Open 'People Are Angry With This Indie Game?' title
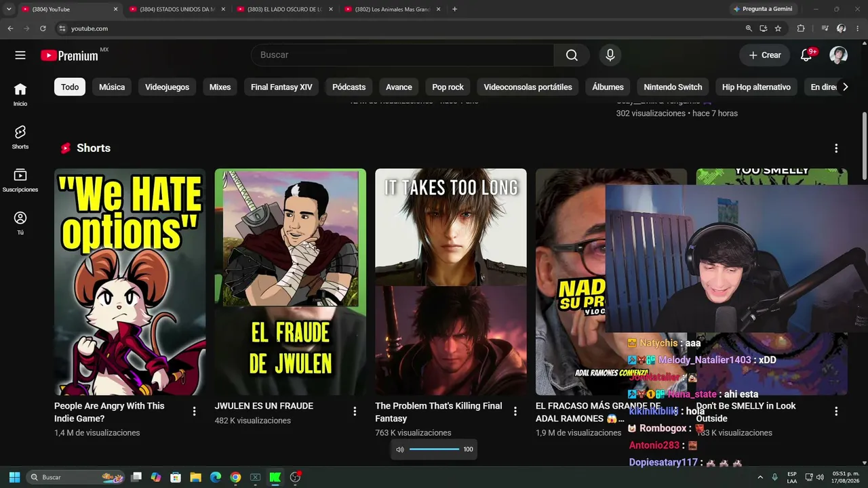Image resolution: width=868 pixels, height=488 pixels. tap(109, 412)
